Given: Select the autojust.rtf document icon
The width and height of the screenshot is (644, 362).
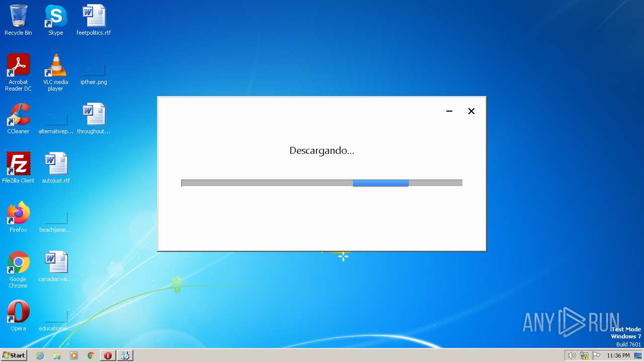Looking at the screenshot, I should [56, 168].
